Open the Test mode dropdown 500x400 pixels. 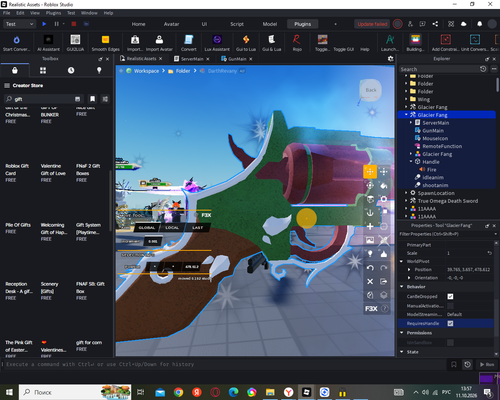point(19,24)
